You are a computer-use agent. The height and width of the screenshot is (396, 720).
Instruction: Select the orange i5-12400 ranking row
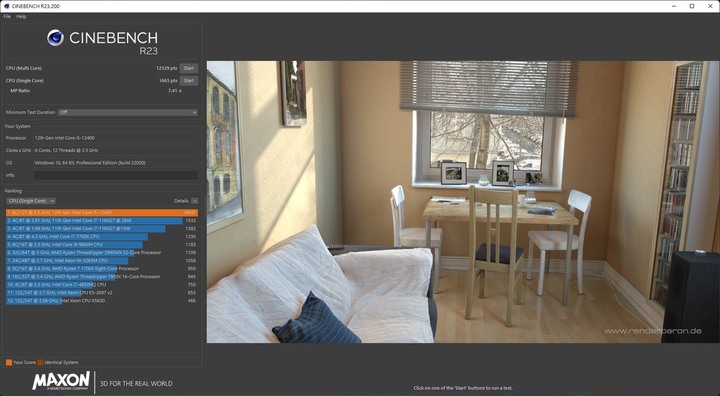pyautogui.click(x=102, y=213)
